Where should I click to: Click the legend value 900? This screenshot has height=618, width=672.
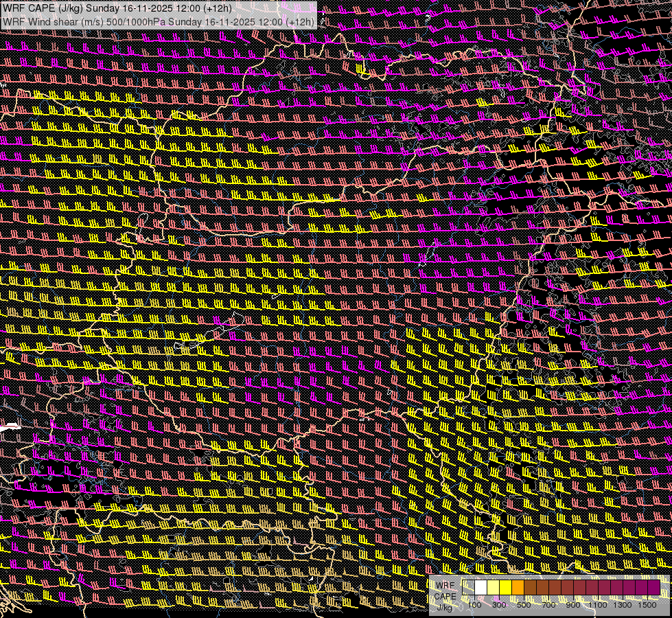click(573, 605)
